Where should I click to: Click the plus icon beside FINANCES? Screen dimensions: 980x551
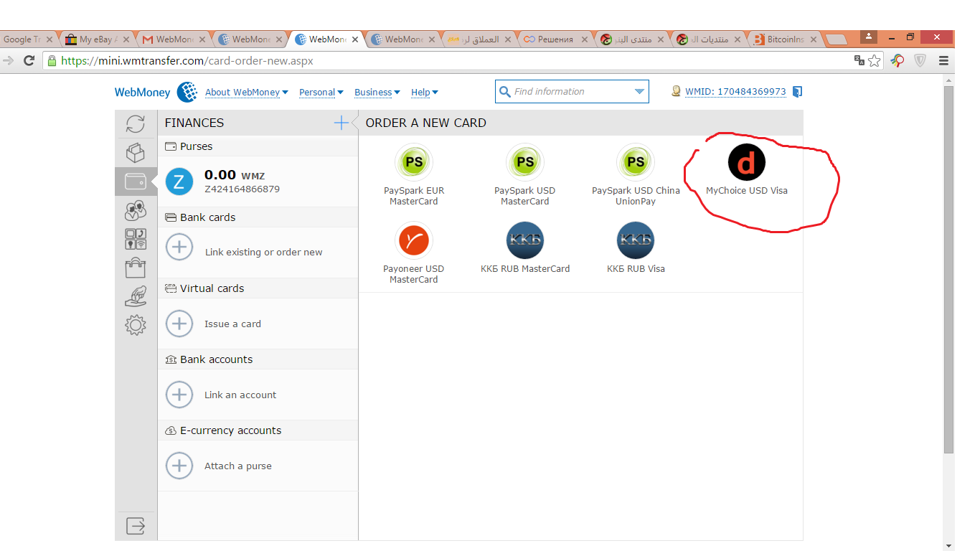[341, 123]
